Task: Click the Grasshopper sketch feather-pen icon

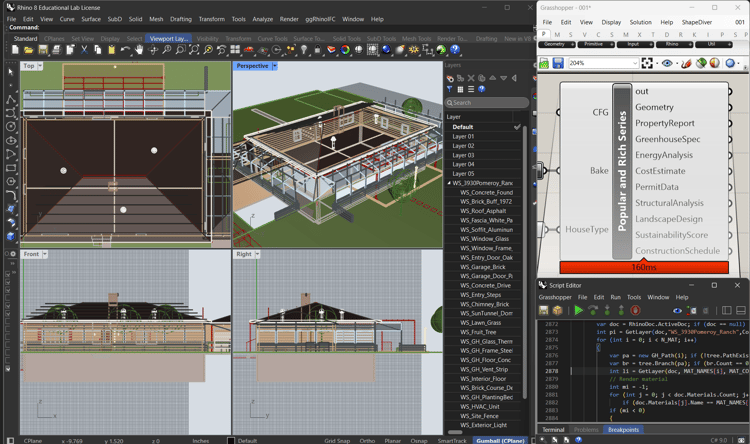Action: [686, 63]
